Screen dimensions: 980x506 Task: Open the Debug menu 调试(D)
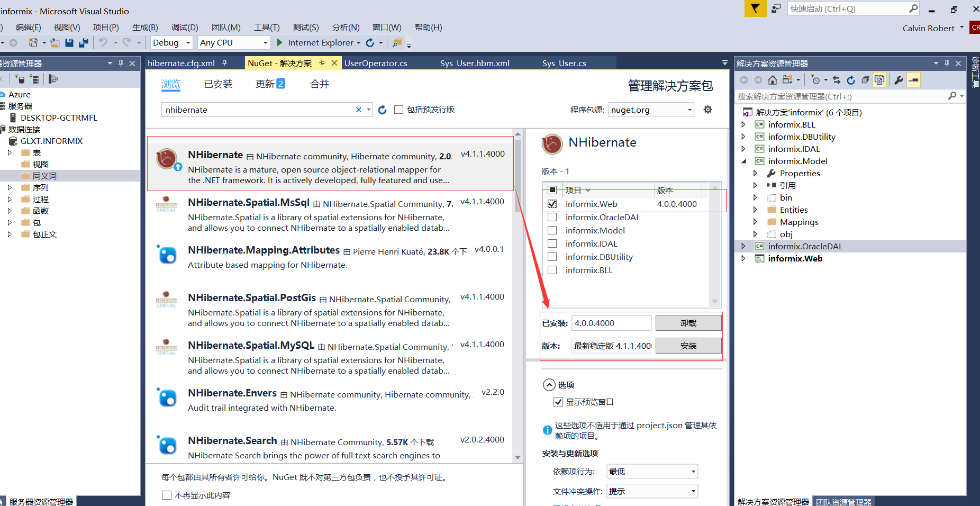(x=185, y=28)
